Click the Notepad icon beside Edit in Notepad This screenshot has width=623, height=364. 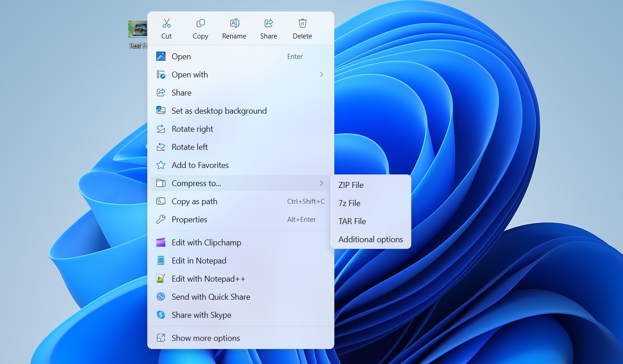click(161, 260)
